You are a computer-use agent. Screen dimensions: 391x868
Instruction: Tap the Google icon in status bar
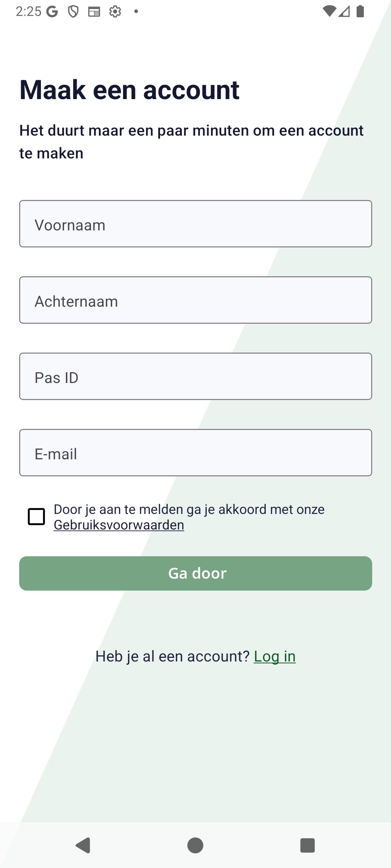pyautogui.click(x=52, y=12)
